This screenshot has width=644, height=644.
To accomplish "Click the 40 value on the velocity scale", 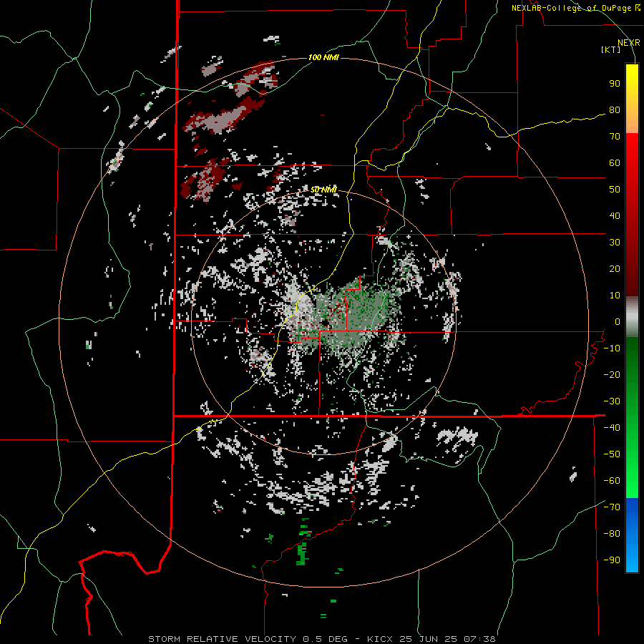I will point(615,216).
